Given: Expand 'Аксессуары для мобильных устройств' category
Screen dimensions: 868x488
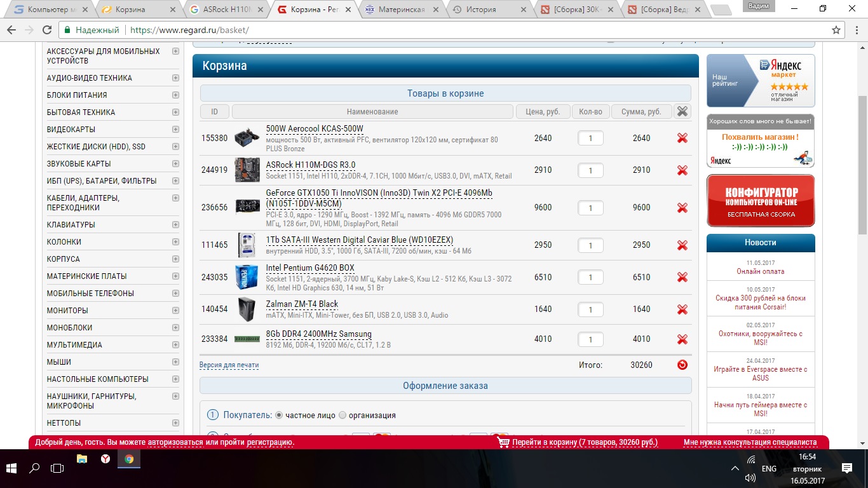Looking at the screenshot, I should pyautogui.click(x=175, y=51).
